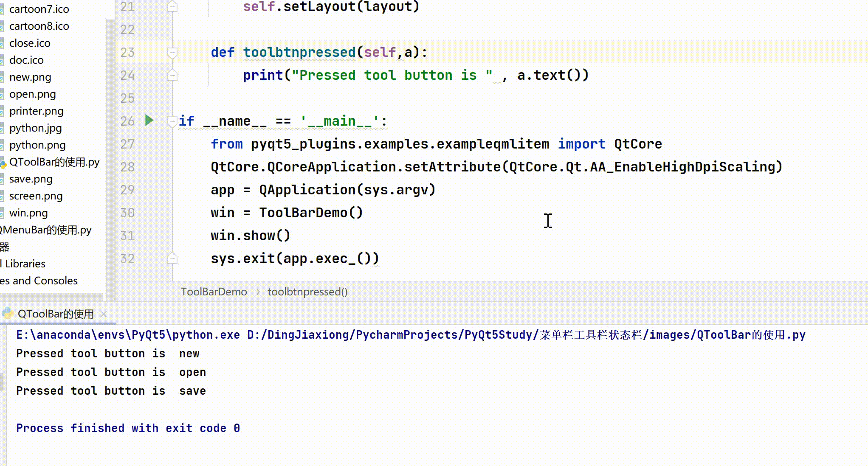Close the QToolBar的使用 run tab

[x=104, y=314]
